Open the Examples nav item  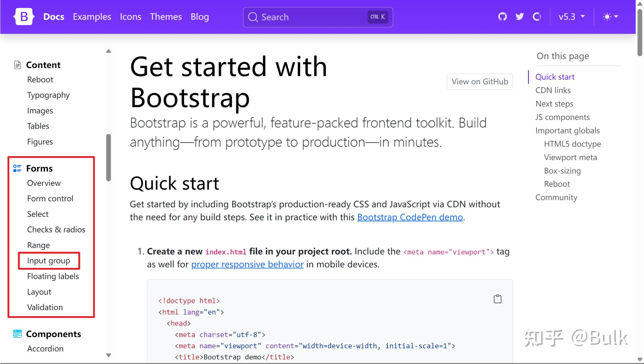(92, 17)
